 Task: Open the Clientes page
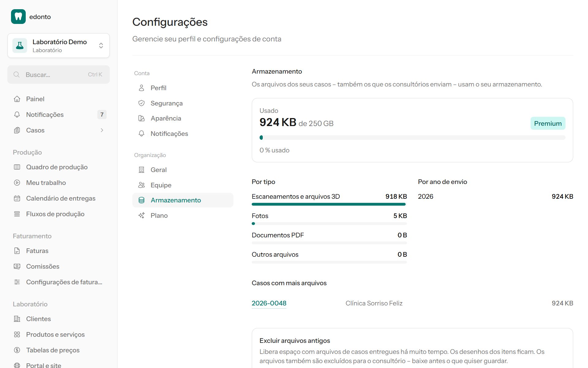click(58, 319)
